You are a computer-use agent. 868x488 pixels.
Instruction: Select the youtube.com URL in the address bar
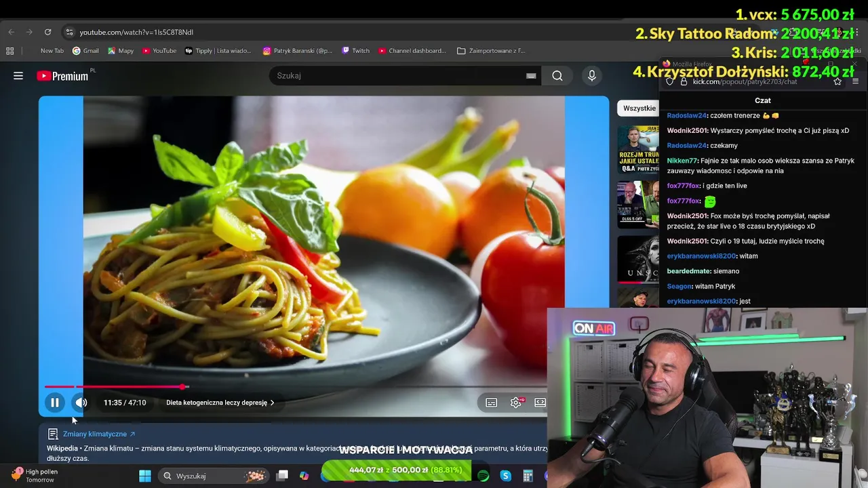click(136, 32)
